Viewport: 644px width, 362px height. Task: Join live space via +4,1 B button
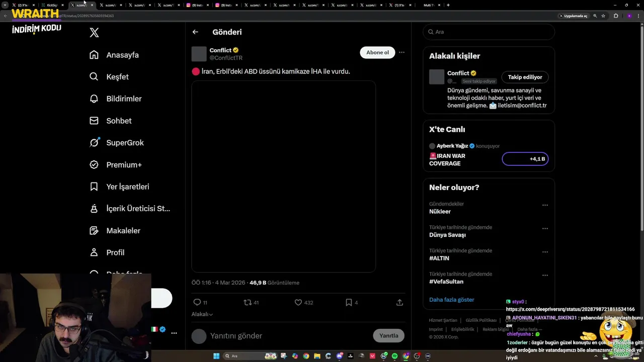[x=525, y=159]
